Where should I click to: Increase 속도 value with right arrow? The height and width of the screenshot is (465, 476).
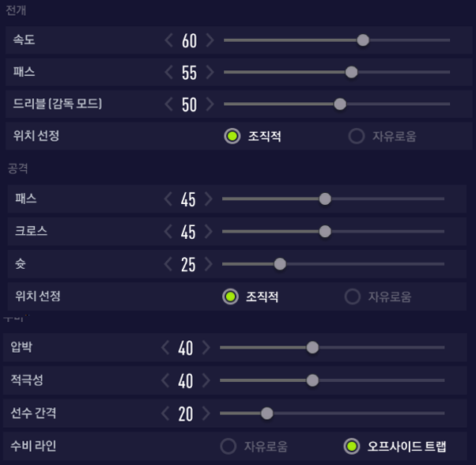(210, 40)
